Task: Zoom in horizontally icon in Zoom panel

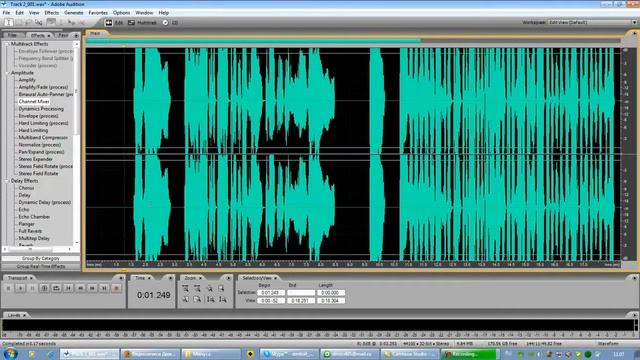Action: 185,288
